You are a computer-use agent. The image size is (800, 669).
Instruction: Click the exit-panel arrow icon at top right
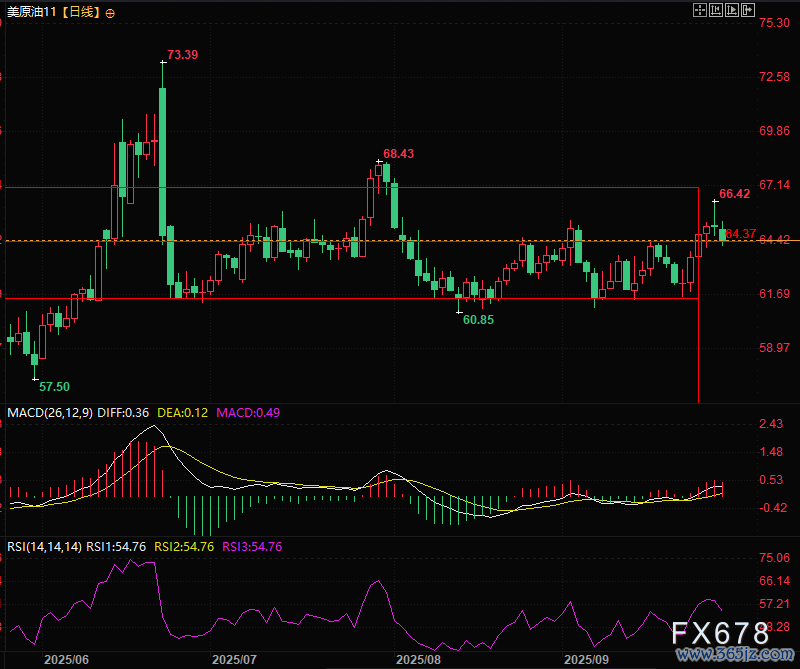click(x=746, y=10)
